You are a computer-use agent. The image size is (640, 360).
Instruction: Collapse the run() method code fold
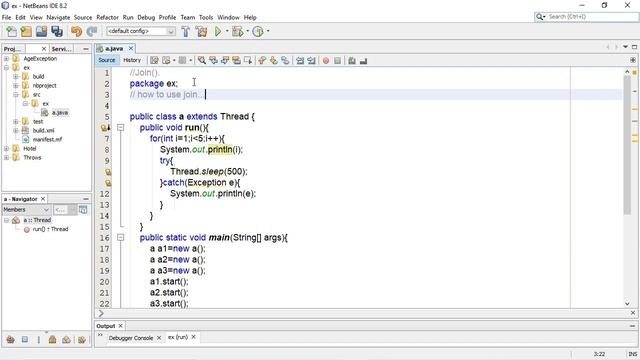click(x=120, y=127)
